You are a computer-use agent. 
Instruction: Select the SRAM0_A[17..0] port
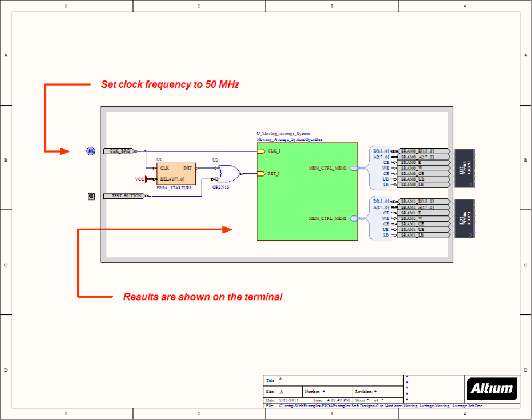[424, 157]
